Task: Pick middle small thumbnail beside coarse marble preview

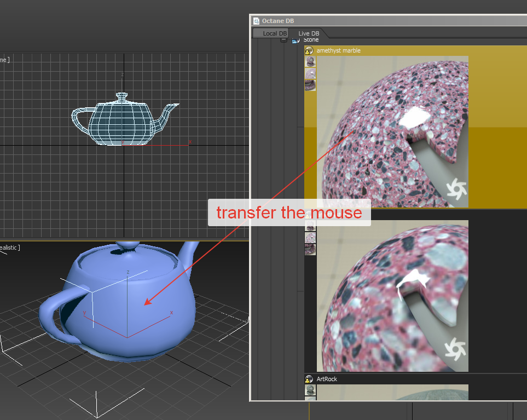Action: 310,238
